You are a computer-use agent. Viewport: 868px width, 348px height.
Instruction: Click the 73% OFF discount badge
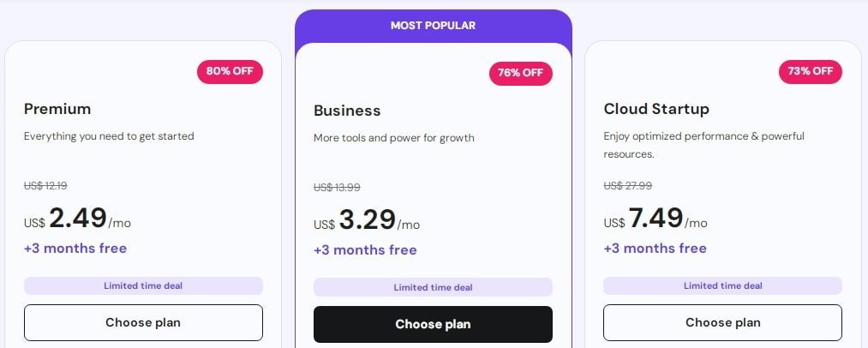(x=811, y=71)
